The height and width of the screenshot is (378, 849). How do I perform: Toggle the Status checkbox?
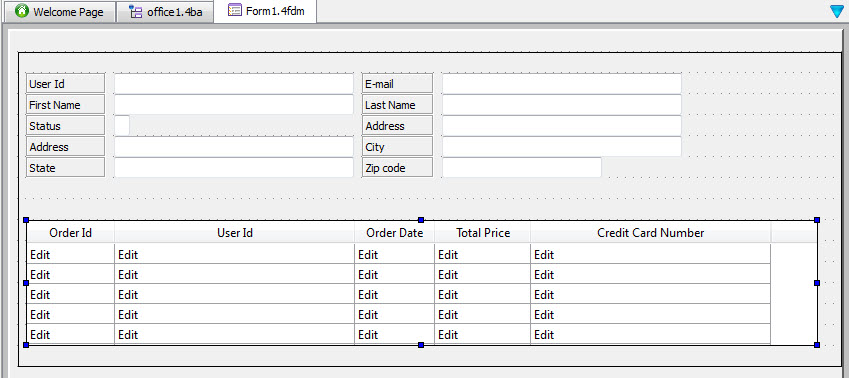tap(122, 126)
